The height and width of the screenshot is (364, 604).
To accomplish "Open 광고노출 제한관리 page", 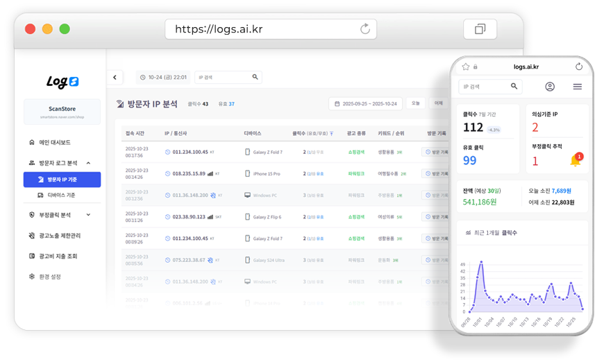I will click(59, 236).
